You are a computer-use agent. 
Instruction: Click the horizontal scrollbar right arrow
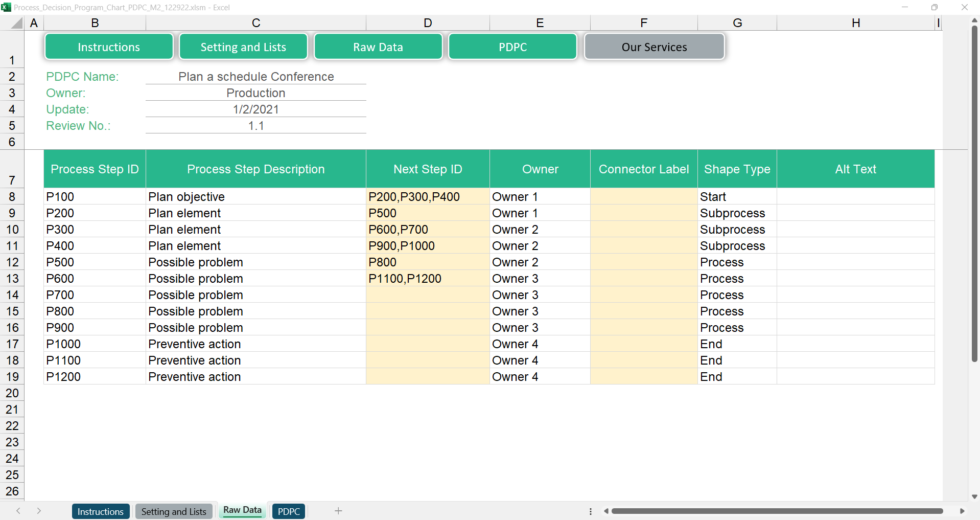pyautogui.click(x=962, y=511)
